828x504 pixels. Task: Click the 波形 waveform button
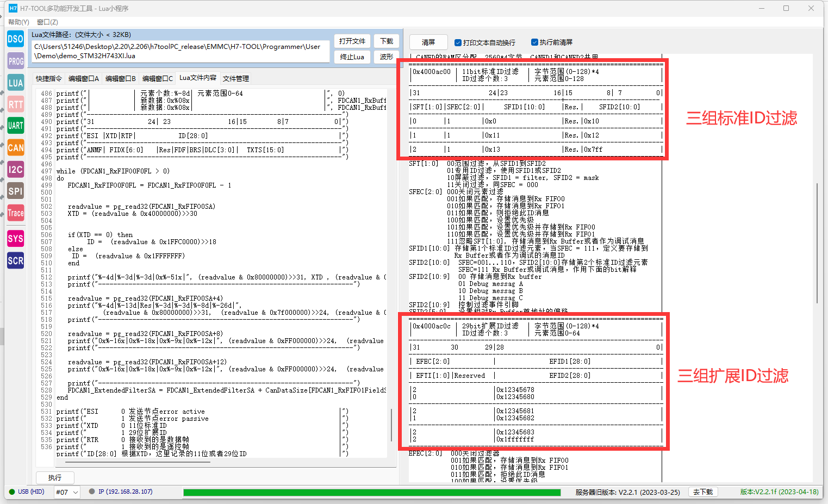[x=387, y=57]
